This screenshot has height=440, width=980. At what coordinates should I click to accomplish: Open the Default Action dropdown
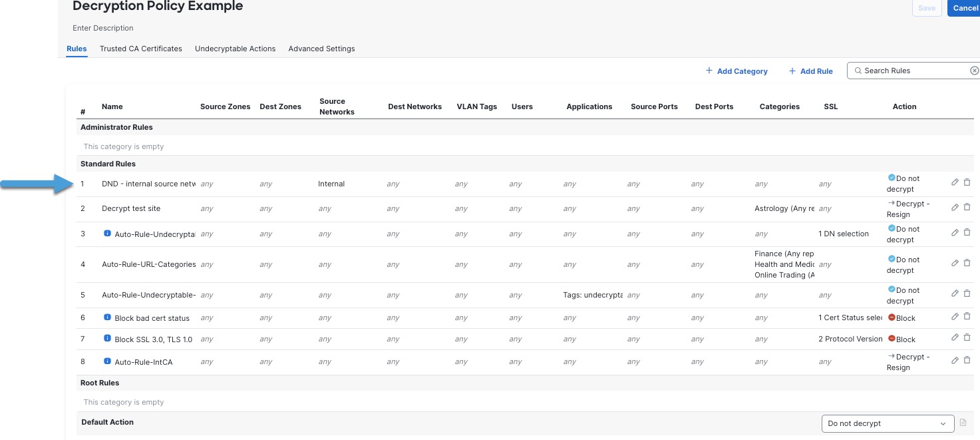[x=887, y=423]
